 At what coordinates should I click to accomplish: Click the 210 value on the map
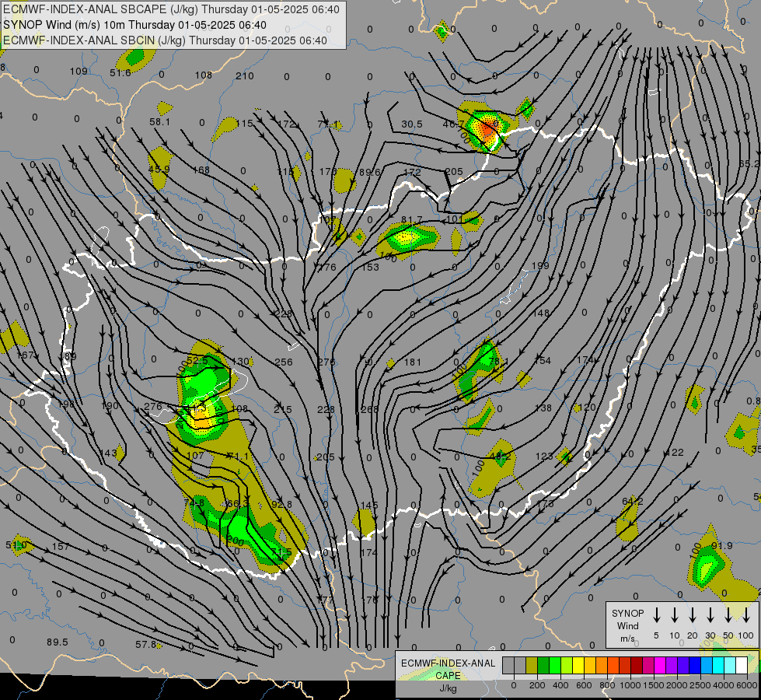tap(245, 76)
